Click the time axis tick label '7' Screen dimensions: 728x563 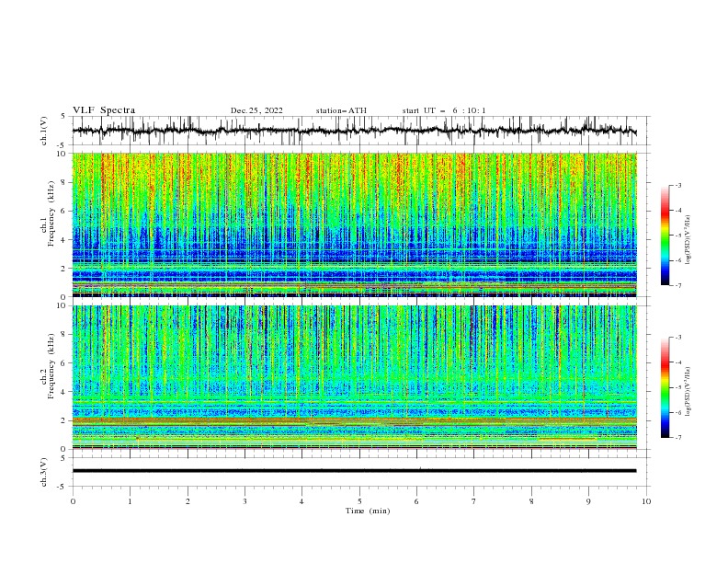(x=474, y=501)
